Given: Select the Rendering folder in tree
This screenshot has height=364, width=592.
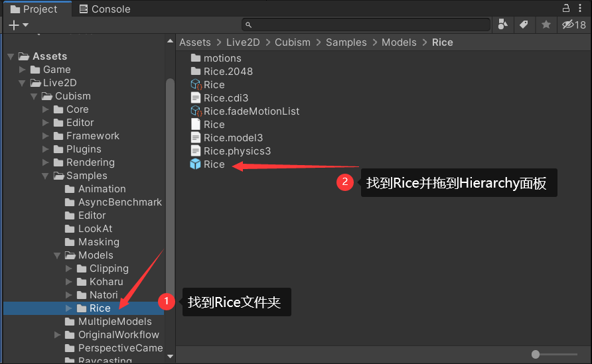Looking at the screenshot, I should (84, 162).
